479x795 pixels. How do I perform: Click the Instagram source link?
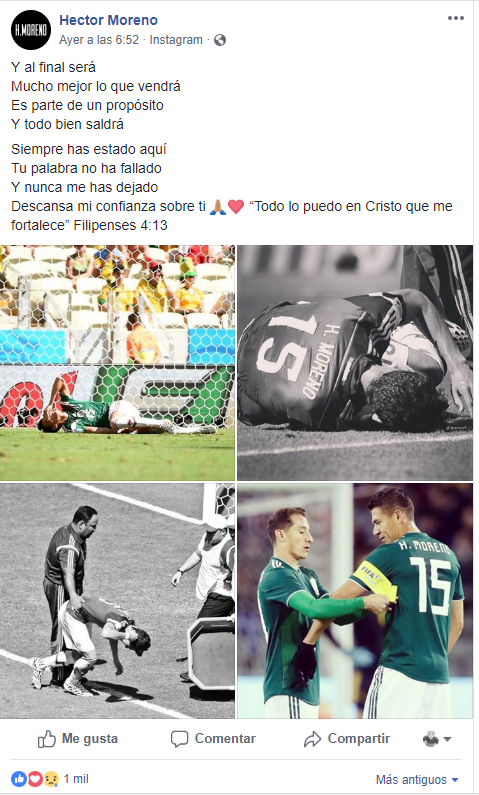176,40
